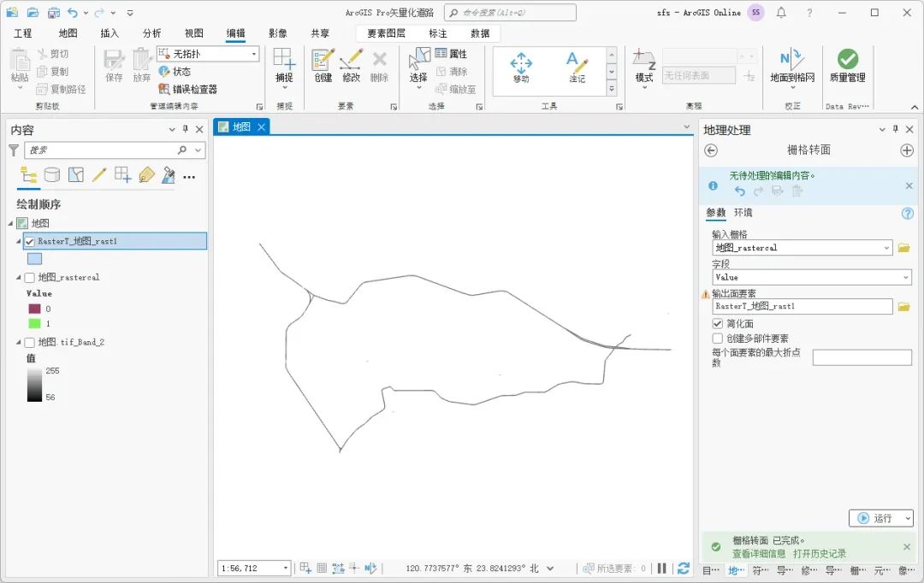
Task: Open the 分析 (Analysis) ribbon tab
Action: pos(152,33)
